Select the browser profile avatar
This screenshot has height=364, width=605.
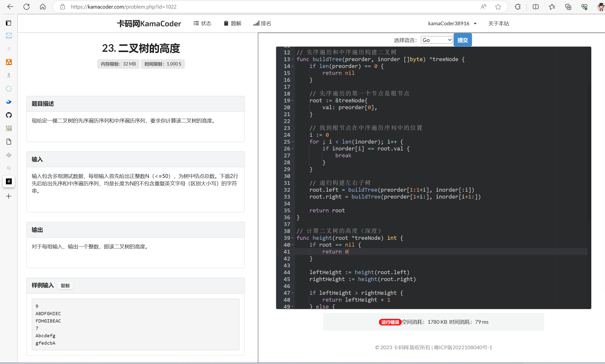601,7
